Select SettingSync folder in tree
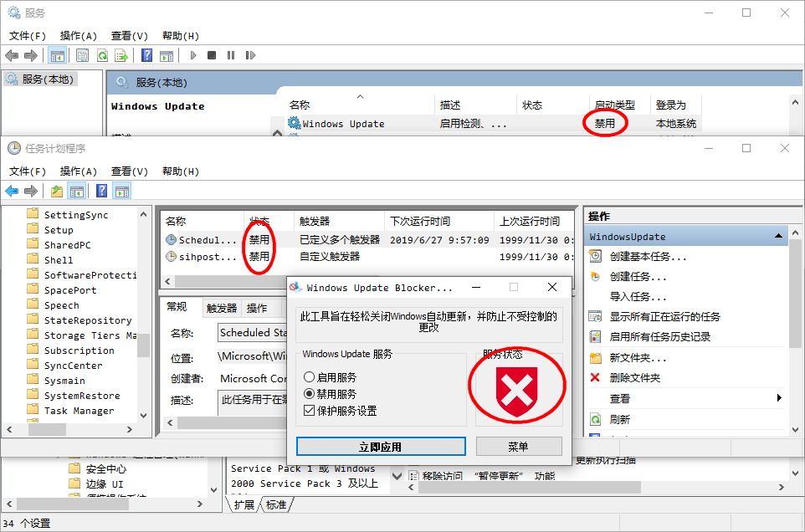This screenshot has height=532, width=805. [x=76, y=215]
